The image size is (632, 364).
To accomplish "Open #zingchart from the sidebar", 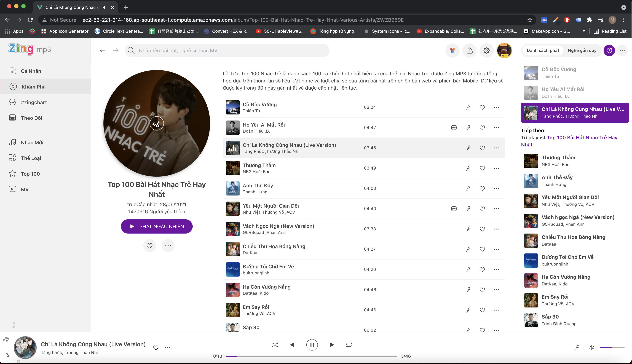I will [34, 102].
